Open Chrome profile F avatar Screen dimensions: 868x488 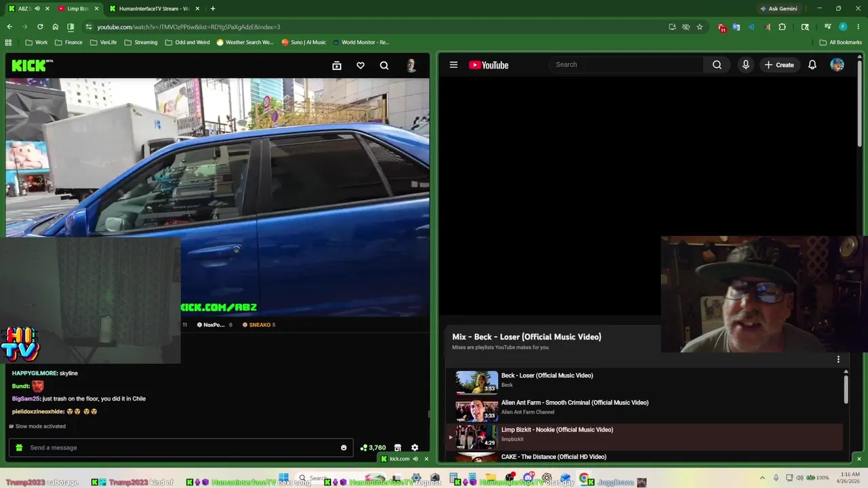[x=843, y=27]
